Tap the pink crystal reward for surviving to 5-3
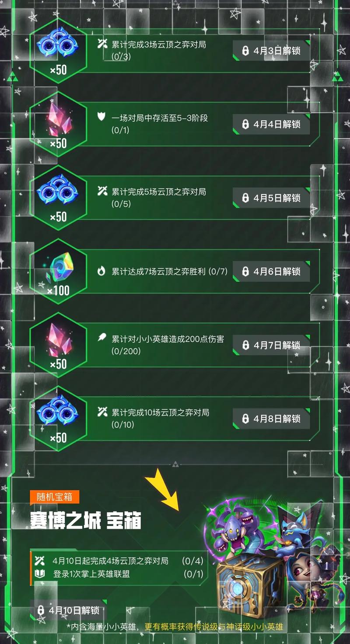Screen dimensions: 350x644 58,124
